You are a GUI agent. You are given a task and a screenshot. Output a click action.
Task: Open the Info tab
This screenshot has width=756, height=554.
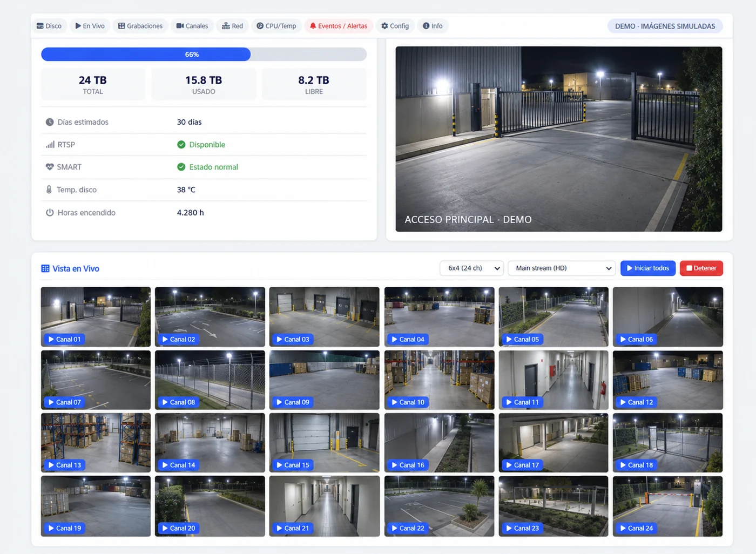point(433,26)
